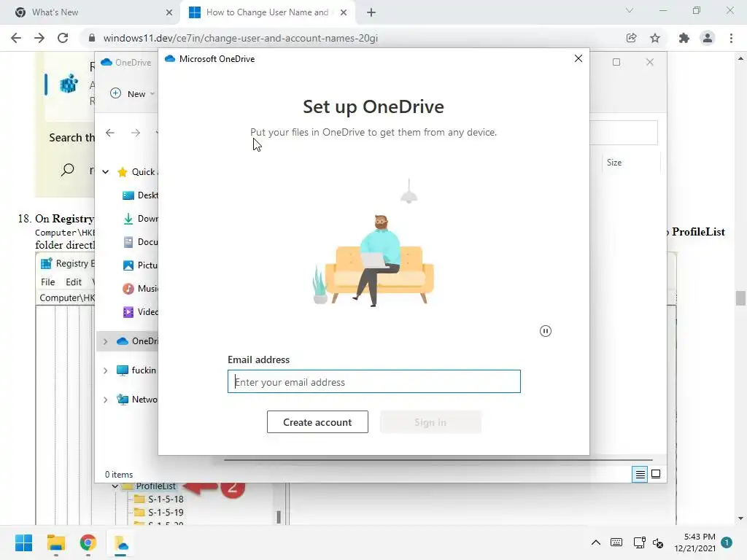Image resolution: width=747 pixels, height=560 pixels.
Task: Go back in Chrome
Action: tap(16, 38)
